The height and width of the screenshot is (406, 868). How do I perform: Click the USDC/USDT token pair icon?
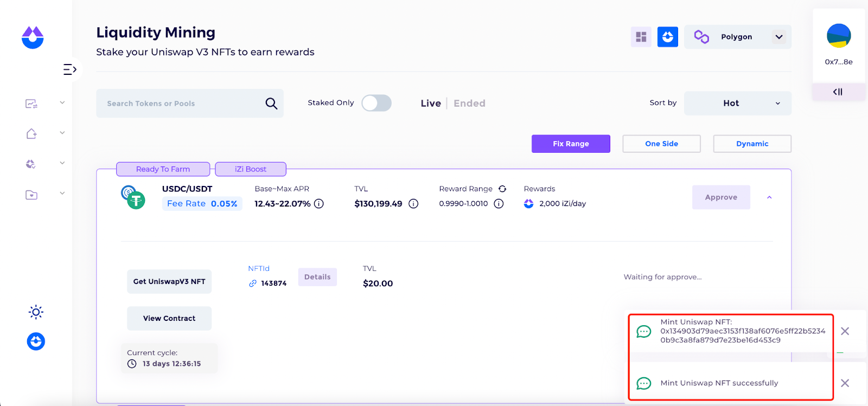pos(133,197)
